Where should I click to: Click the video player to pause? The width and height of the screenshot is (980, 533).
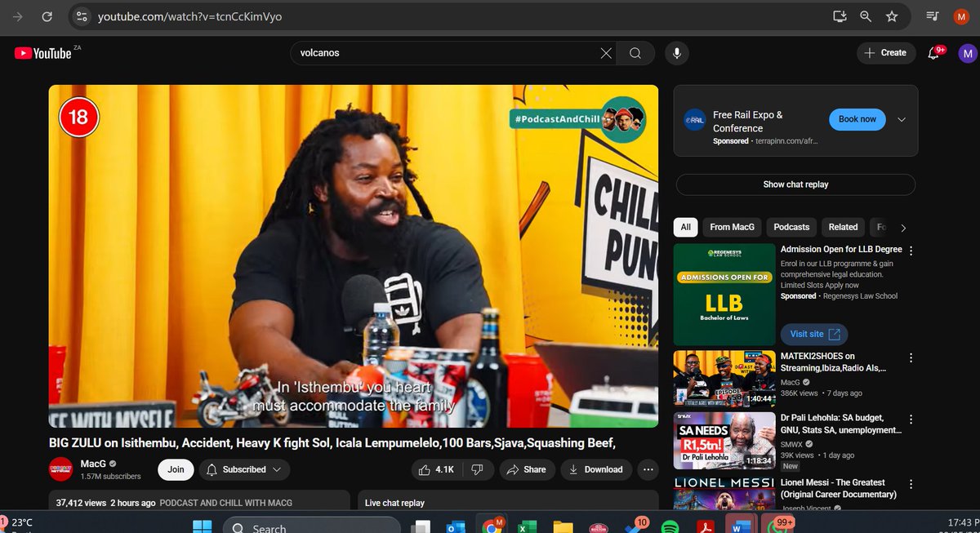[354, 256]
